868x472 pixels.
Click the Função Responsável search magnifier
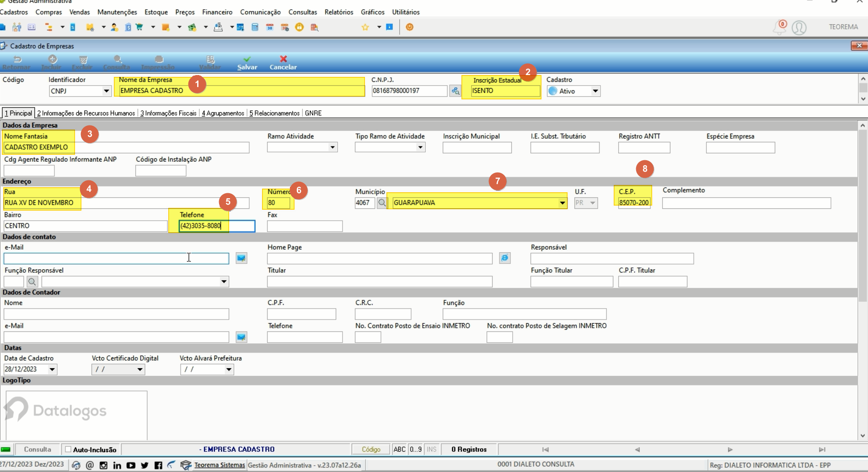coord(32,282)
